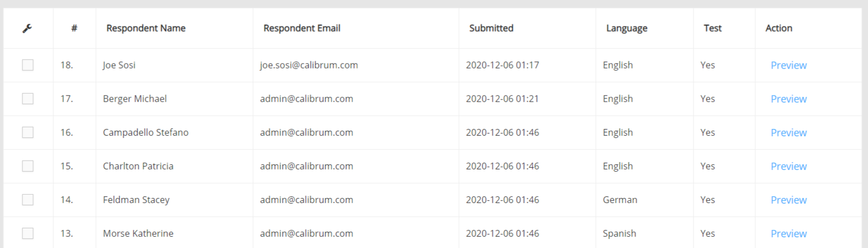The image size is (868, 248).
Task: Toggle the checkbox for Morse Katherine
Action: point(27,233)
